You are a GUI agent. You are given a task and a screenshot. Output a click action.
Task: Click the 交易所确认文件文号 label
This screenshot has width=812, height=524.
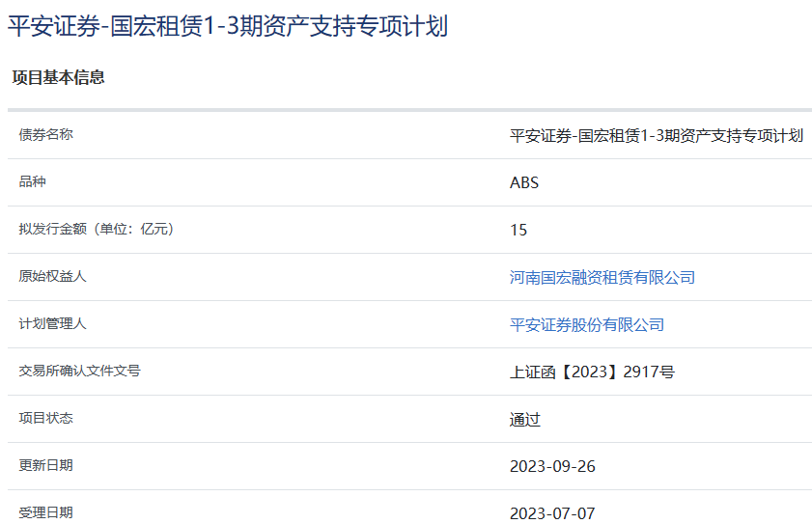point(80,371)
